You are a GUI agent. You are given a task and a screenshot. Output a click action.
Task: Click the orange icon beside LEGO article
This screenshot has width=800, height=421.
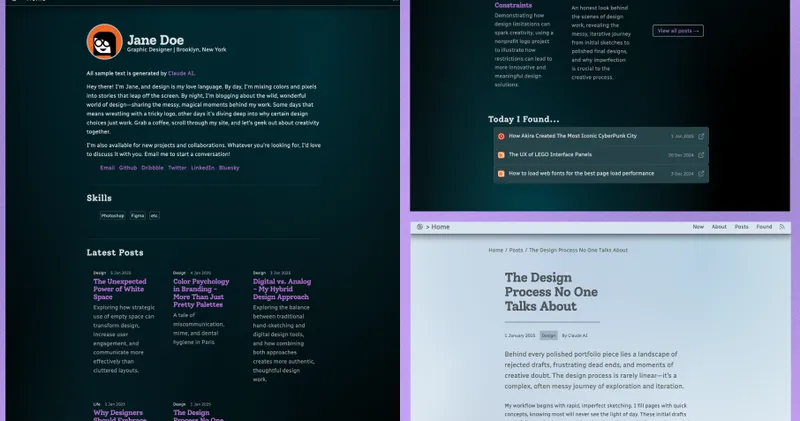pos(501,155)
